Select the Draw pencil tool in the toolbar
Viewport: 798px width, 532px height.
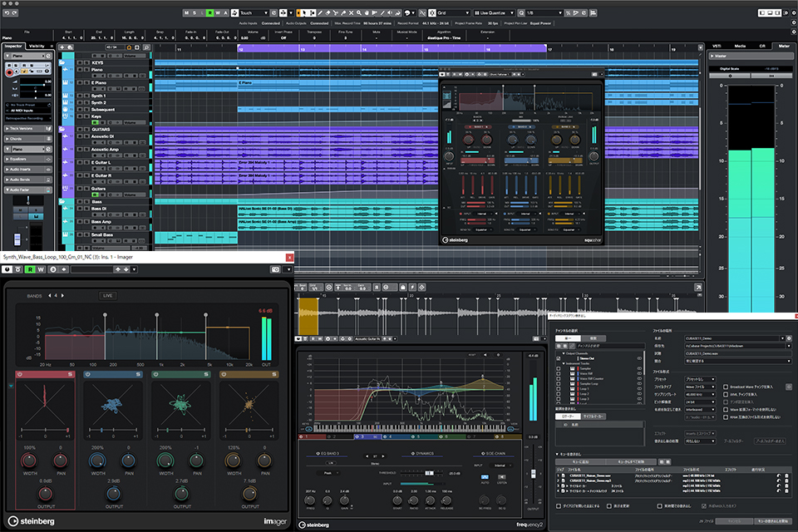[x=320, y=12]
